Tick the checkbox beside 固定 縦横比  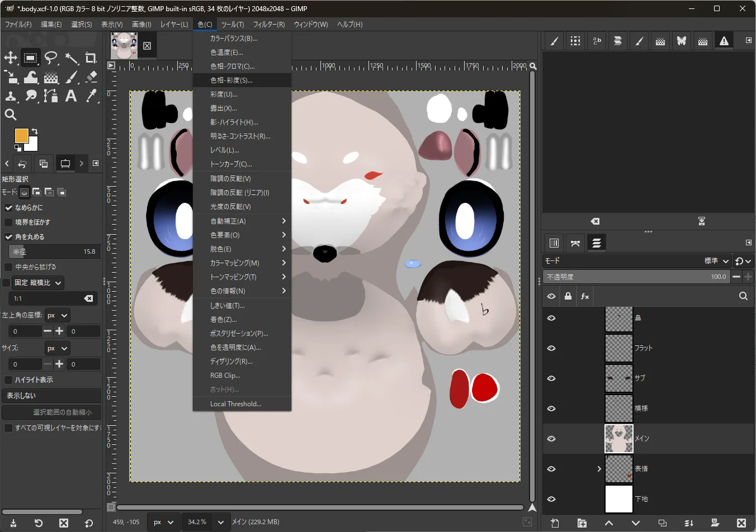coord(6,283)
